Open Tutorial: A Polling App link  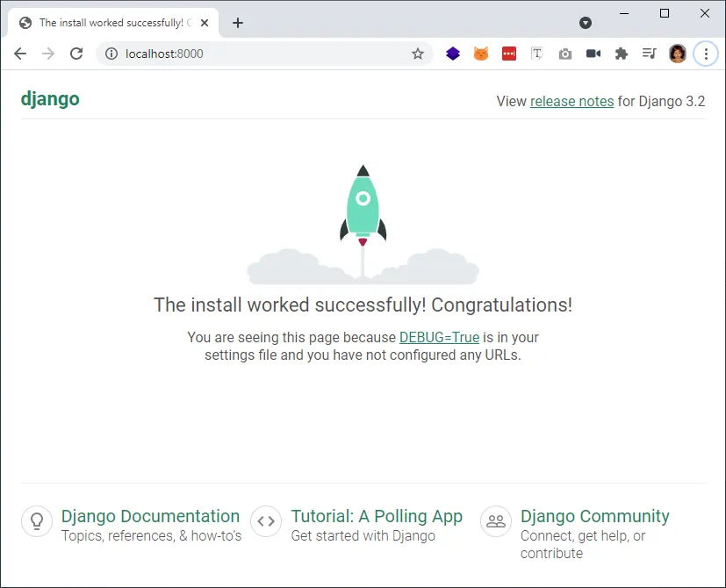tap(377, 516)
